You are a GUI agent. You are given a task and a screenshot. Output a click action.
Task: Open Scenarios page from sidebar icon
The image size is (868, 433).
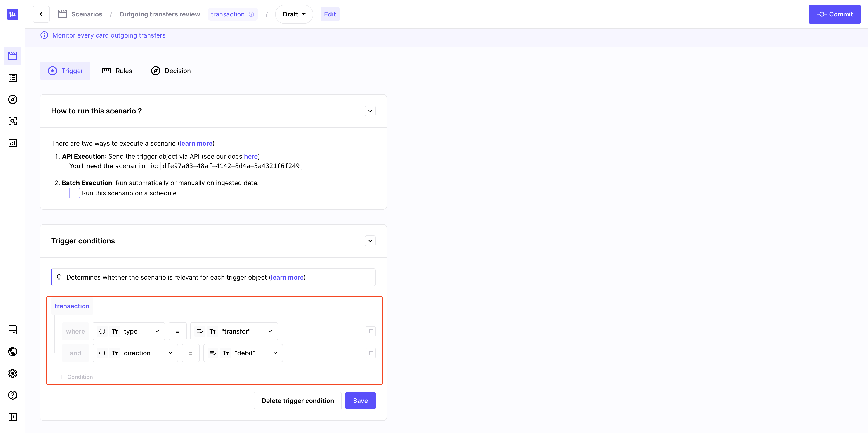click(12, 56)
